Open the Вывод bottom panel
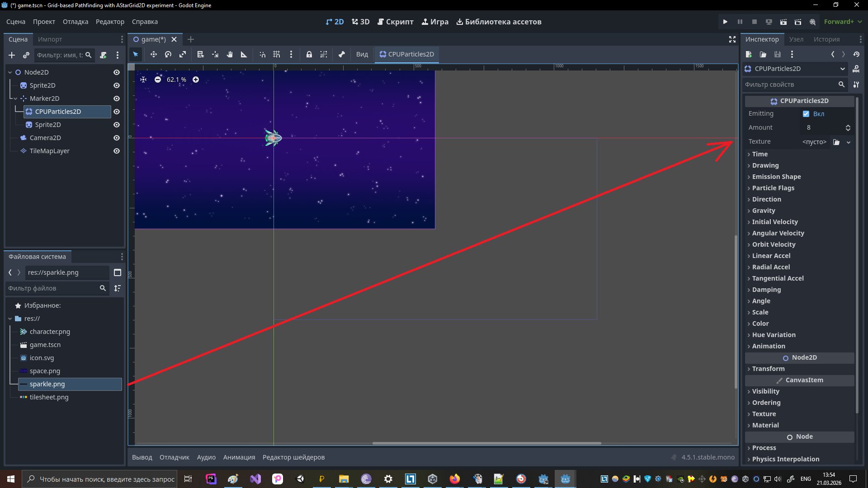Image resolution: width=868 pixels, height=488 pixels. (142, 457)
